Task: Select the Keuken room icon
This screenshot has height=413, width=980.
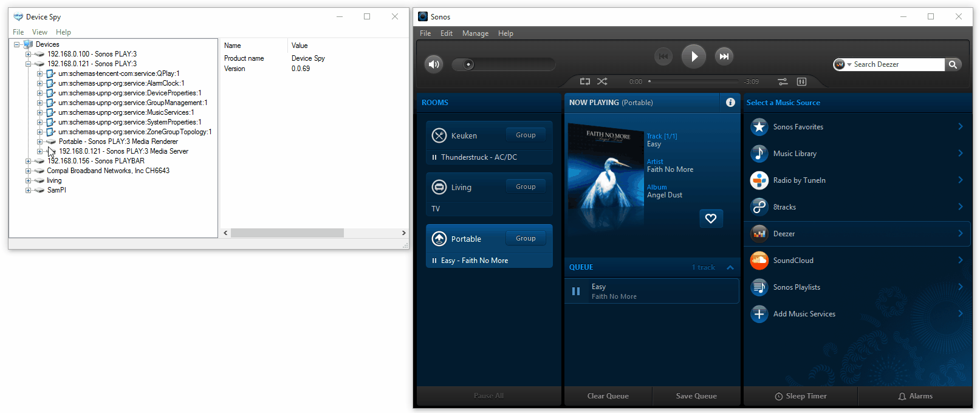Action: point(439,135)
